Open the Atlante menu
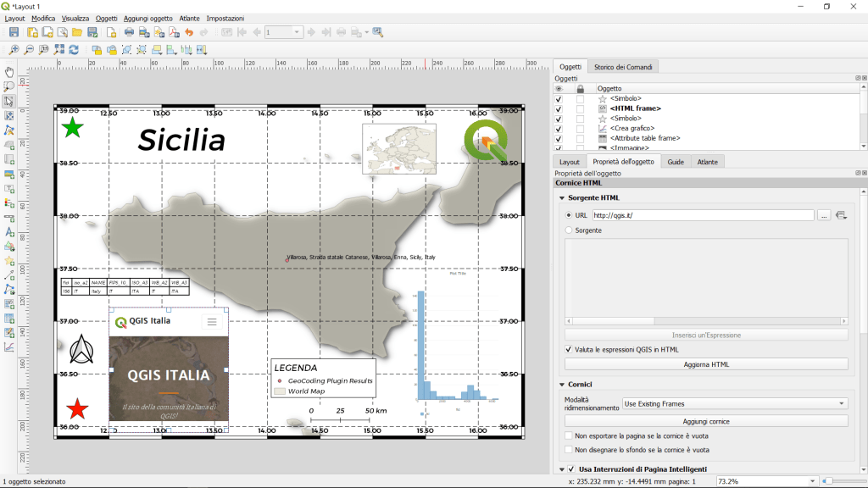This screenshot has height=488, width=868. click(189, 18)
